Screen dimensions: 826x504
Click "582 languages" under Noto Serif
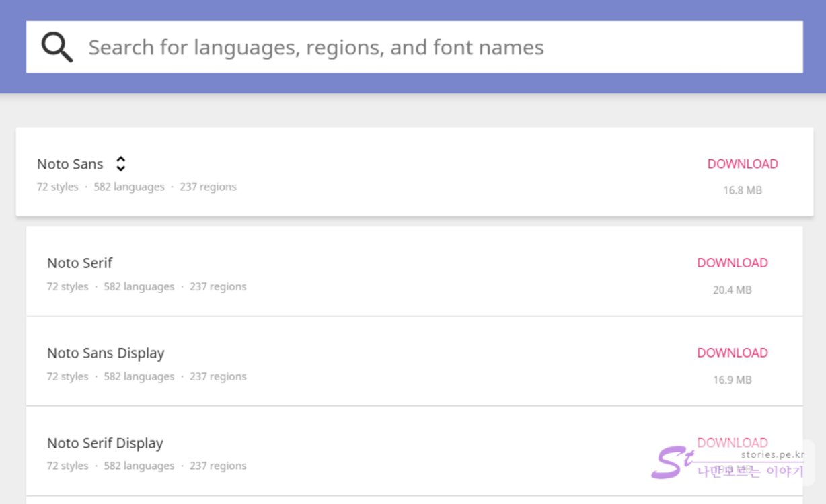pos(139,286)
